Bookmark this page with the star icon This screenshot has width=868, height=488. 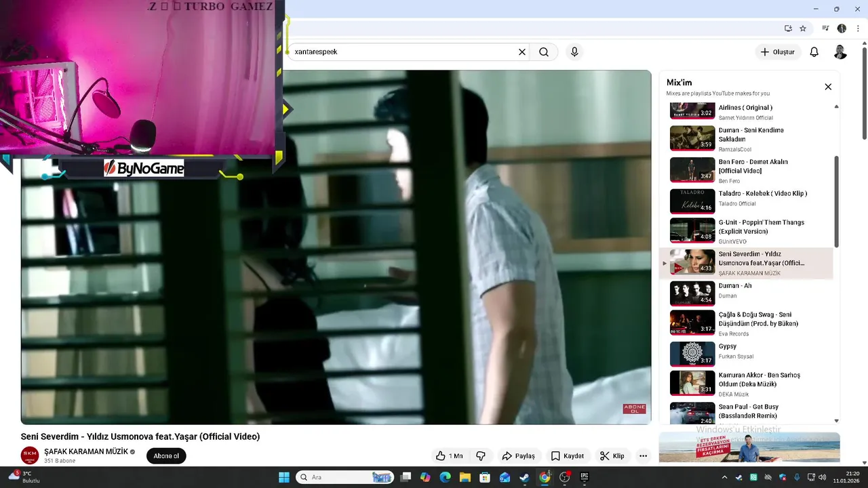(x=803, y=28)
